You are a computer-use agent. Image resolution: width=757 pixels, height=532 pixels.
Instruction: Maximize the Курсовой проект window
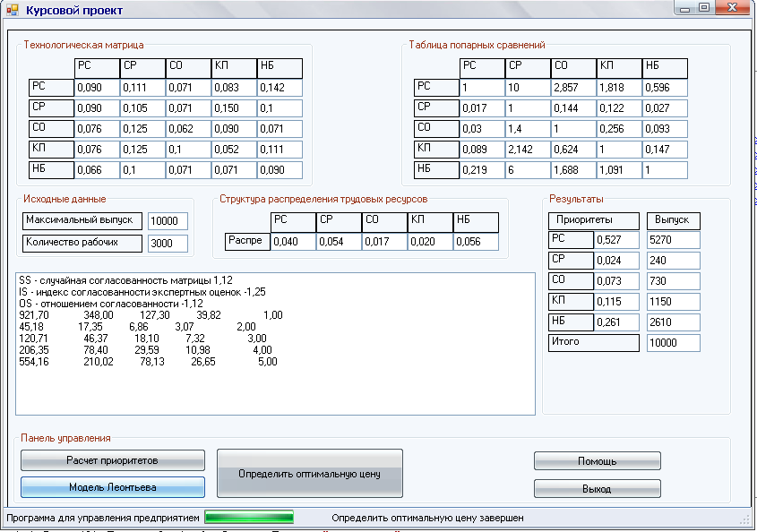coord(705,8)
